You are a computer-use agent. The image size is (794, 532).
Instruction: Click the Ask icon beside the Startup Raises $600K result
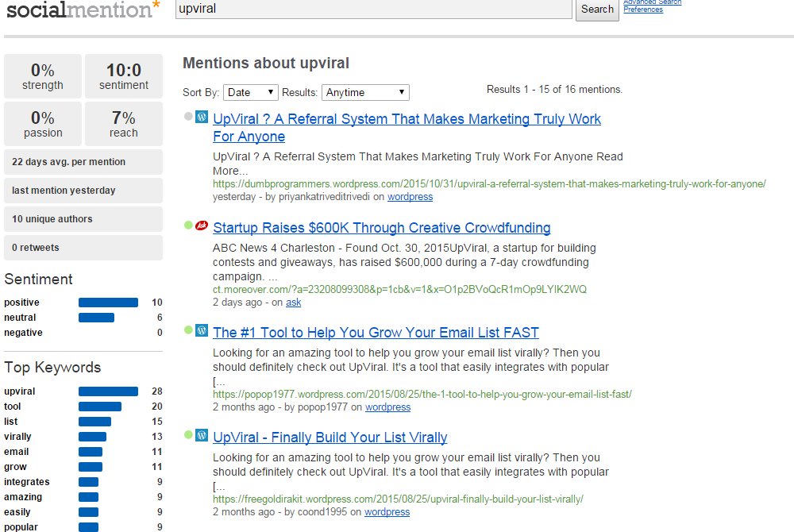pos(202,226)
